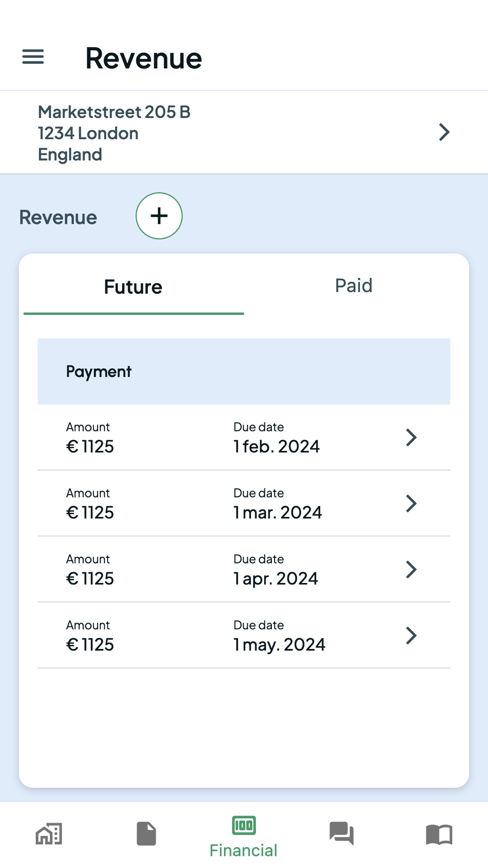Add new revenue with plus button
Viewport: 488px width, 868px height.
pyautogui.click(x=159, y=216)
